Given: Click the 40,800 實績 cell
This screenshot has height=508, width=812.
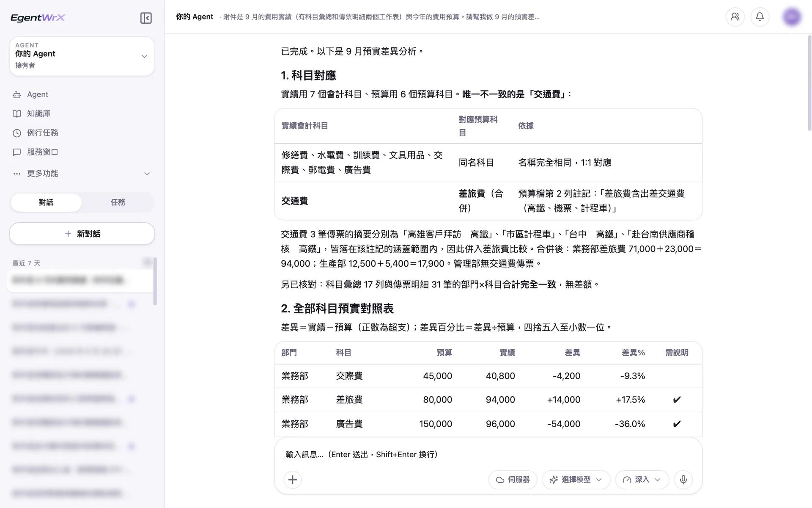Looking at the screenshot, I should tap(500, 376).
